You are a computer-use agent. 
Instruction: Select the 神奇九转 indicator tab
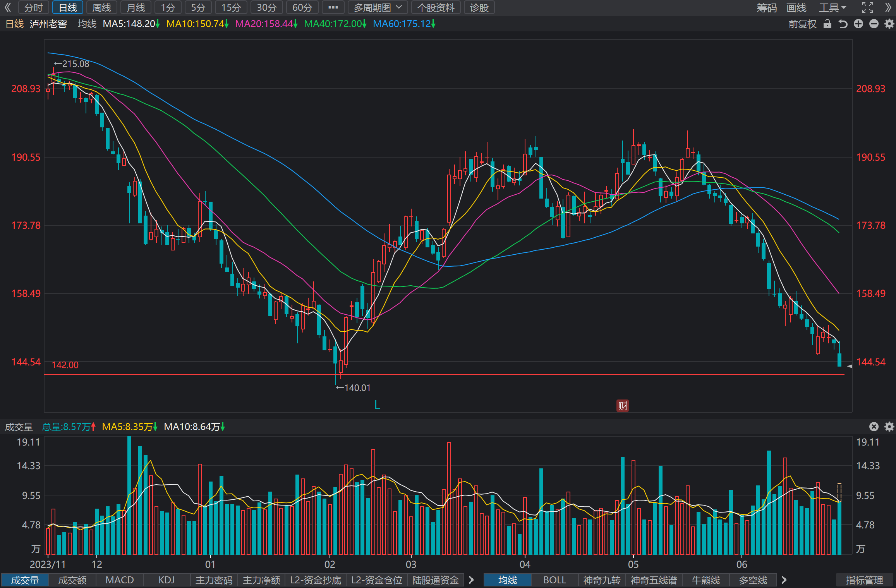point(602,580)
